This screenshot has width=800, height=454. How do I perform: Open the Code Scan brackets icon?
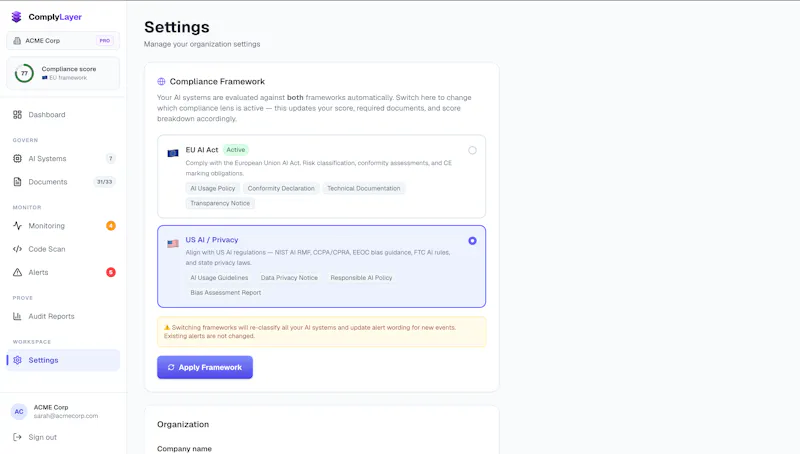(17, 249)
